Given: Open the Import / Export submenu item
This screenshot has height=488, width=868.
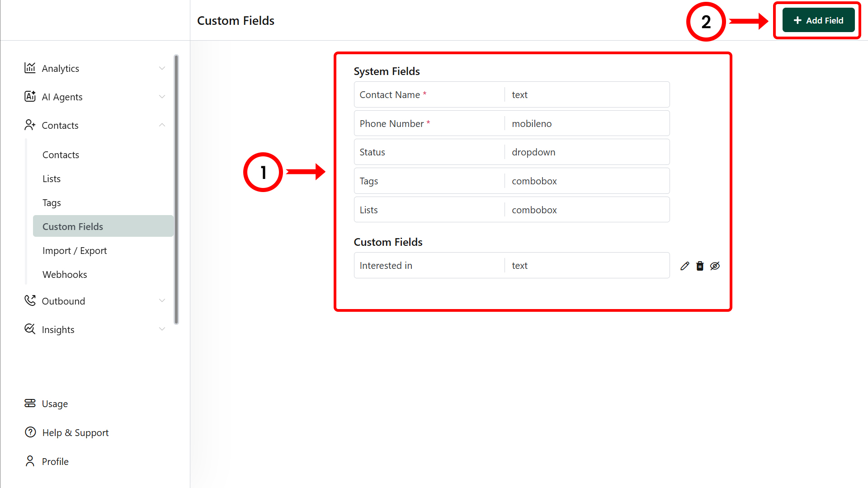Looking at the screenshot, I should (x=75, y=250).
